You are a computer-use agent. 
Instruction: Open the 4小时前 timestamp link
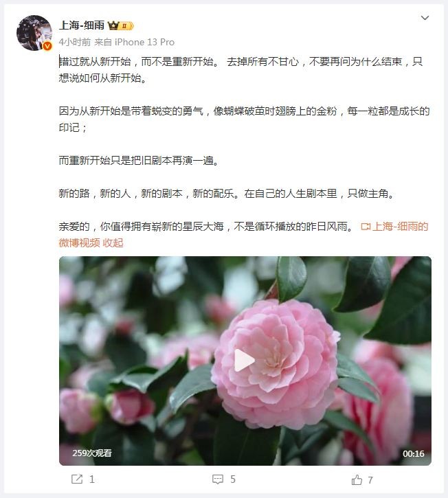click(75, 42)
